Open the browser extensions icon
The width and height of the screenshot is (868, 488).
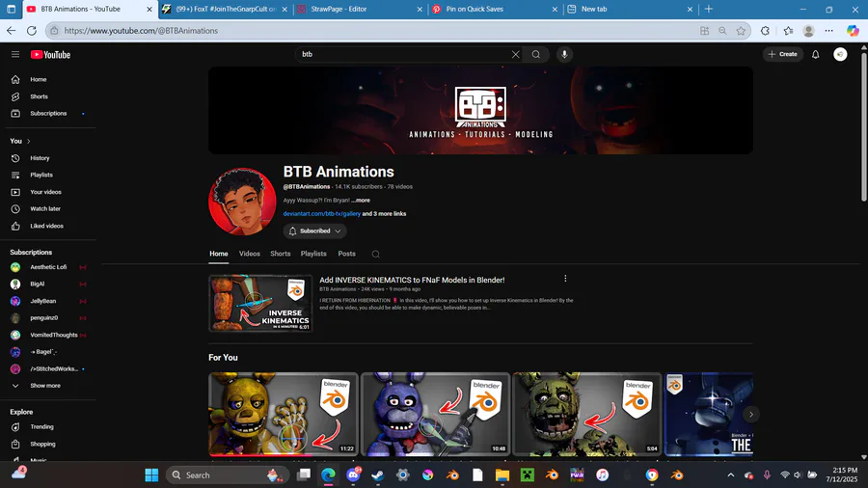tap(765, 31)
